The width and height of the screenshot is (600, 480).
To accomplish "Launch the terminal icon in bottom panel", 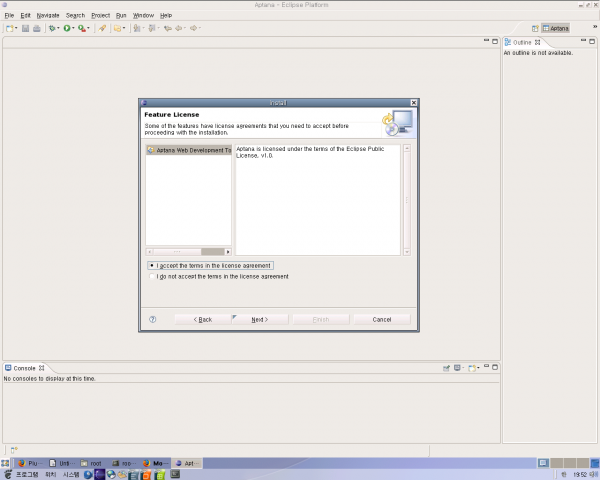I will point(175,475).
